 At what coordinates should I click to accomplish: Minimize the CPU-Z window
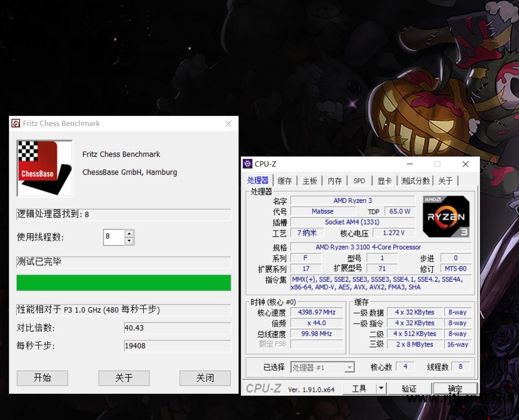410,164
